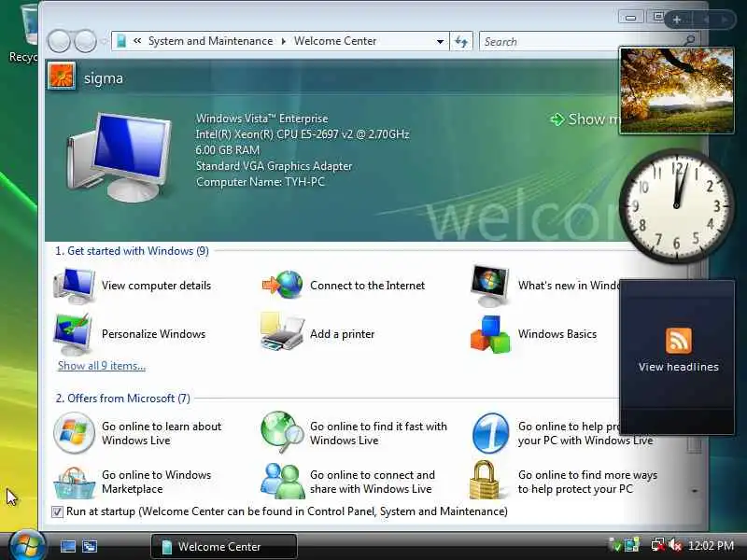Click the Welcome Center taskbar button

224,546
